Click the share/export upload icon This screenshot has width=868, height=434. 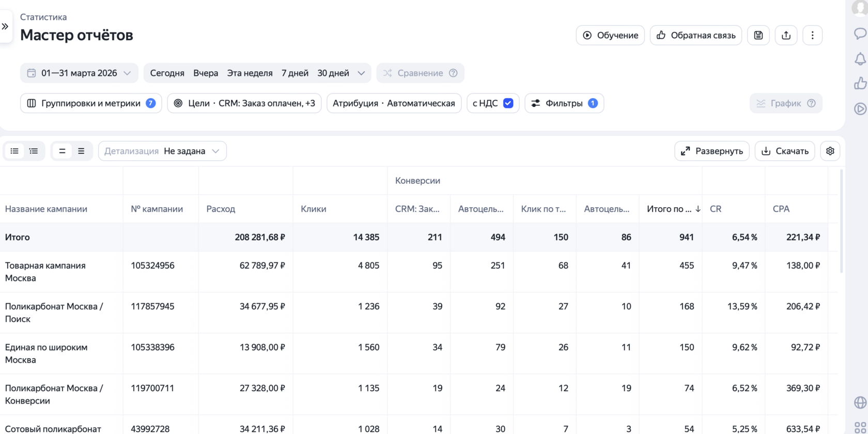786,35
